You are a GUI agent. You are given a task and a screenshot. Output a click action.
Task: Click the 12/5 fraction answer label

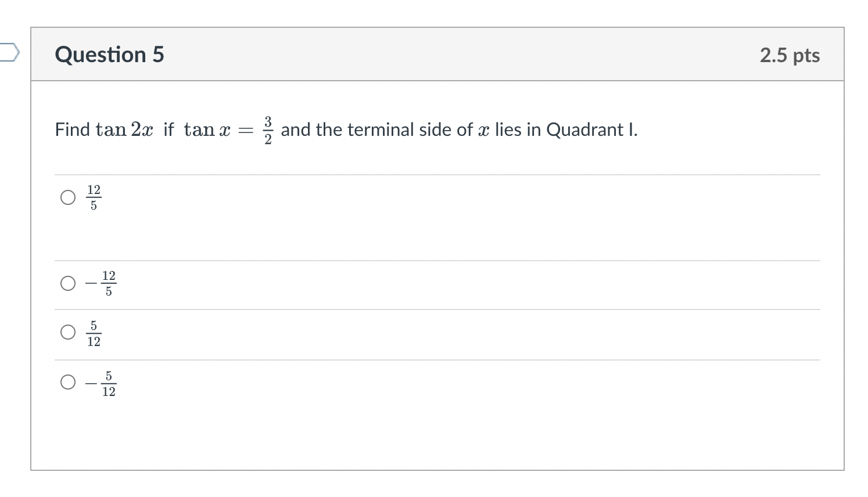(94, 198)
